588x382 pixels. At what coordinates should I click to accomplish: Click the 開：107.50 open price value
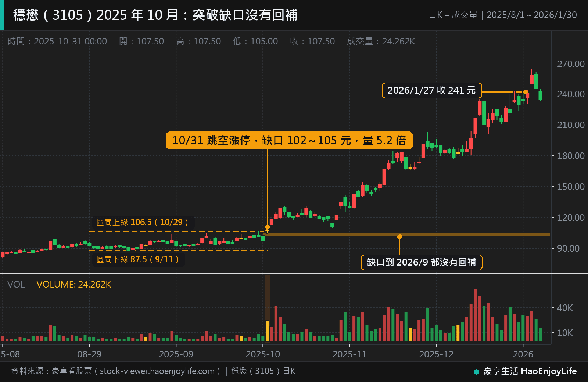pos(141,41)
